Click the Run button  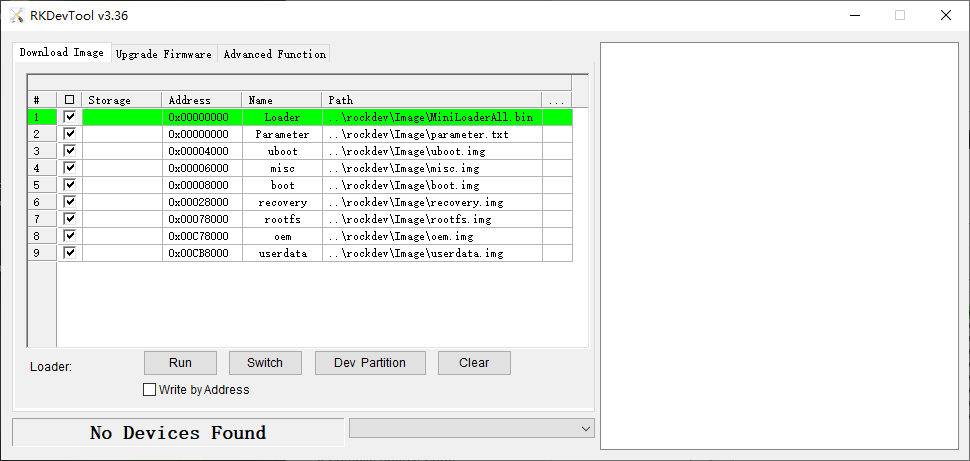[180, 363]
